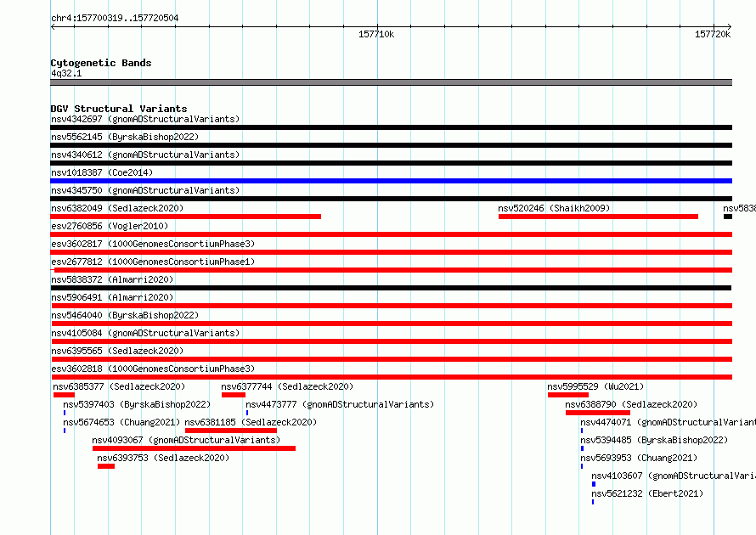Click the red bar under nsv6381185

231,431
